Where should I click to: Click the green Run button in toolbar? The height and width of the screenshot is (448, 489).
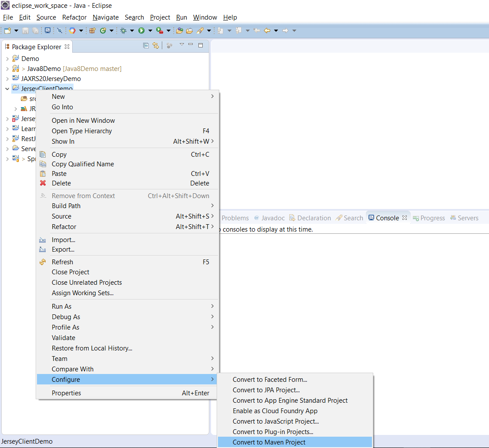point(141,30)
